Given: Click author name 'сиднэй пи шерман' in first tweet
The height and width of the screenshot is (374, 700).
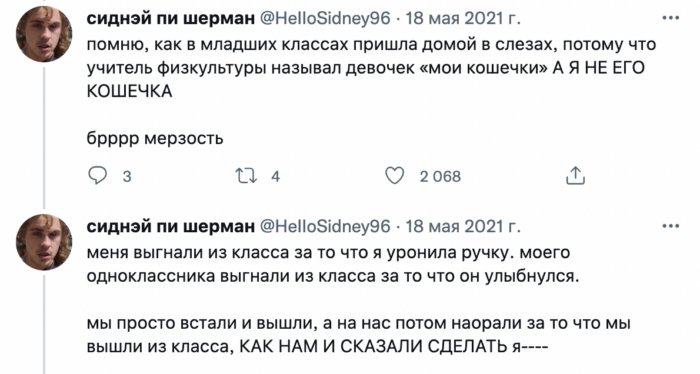Looking at the screenshot, I should pyautogui.click(x=170, y=18).
